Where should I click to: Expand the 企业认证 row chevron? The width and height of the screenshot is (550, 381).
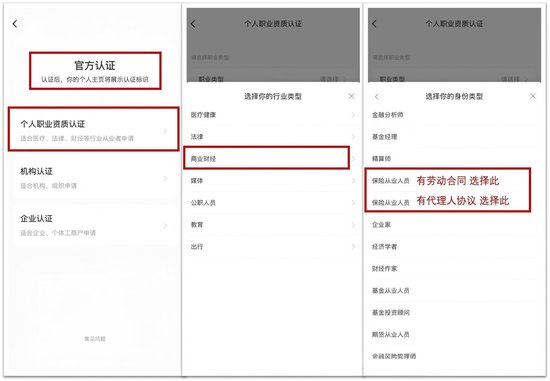(165, 226)
